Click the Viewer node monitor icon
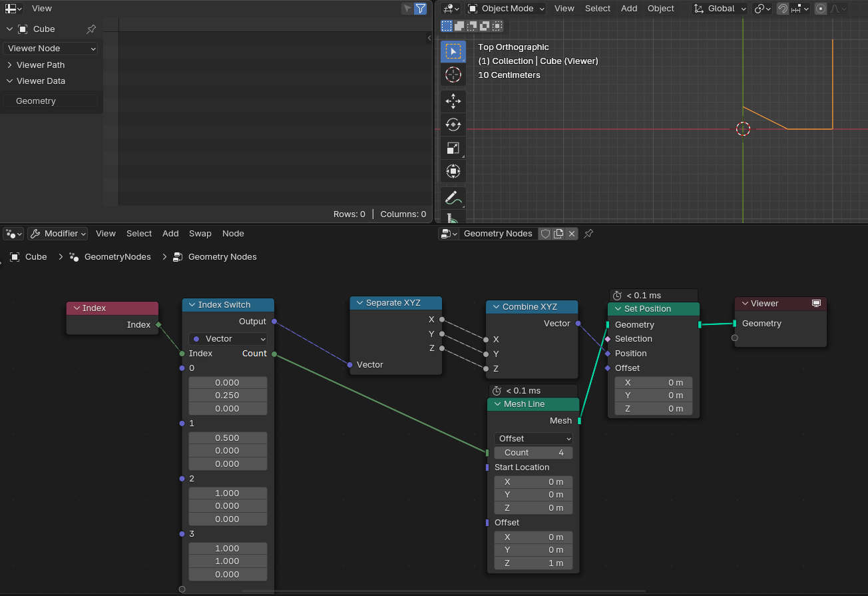The image size is (868, 596). coord(816,304)
